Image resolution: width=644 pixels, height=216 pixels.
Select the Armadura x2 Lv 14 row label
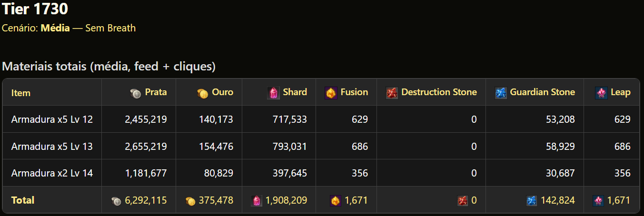[52, 173]
